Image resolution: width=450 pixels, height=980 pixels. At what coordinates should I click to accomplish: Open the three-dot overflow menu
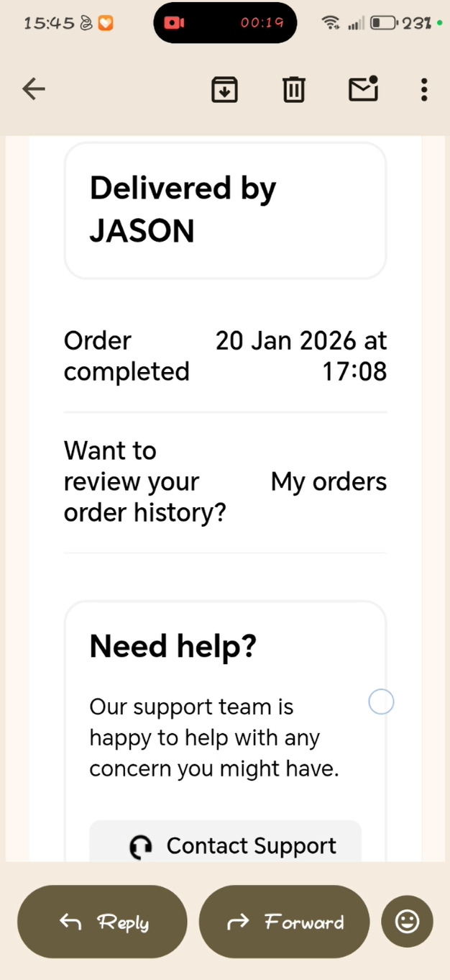pyautogui.click(x=424, y=90)
